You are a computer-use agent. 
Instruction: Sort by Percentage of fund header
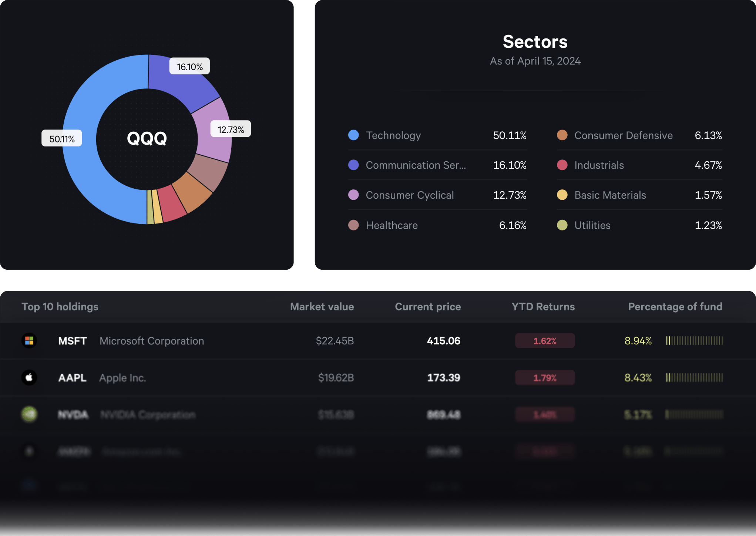point(675,307)
